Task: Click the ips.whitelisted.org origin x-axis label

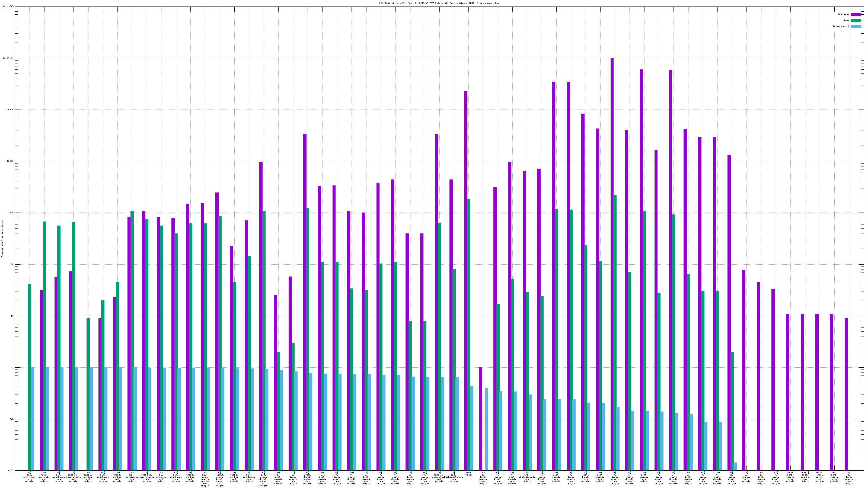Action: tap(527, 477)
